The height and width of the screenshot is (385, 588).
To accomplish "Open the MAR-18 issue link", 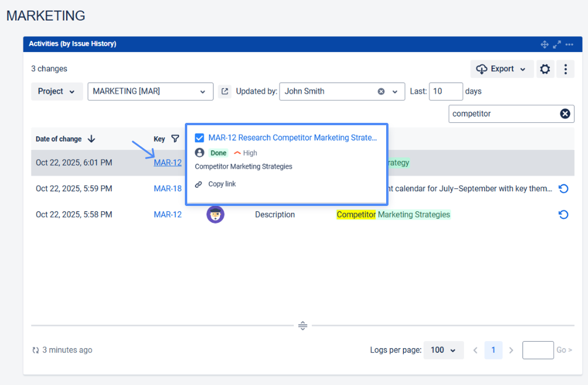I will click(x=167, y=188).
